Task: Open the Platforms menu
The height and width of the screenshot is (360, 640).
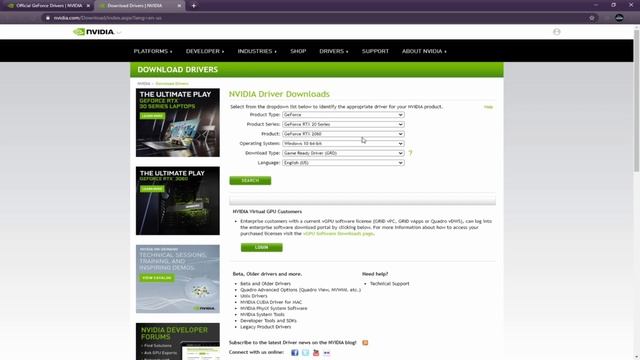Action: (x=153, y=51)
